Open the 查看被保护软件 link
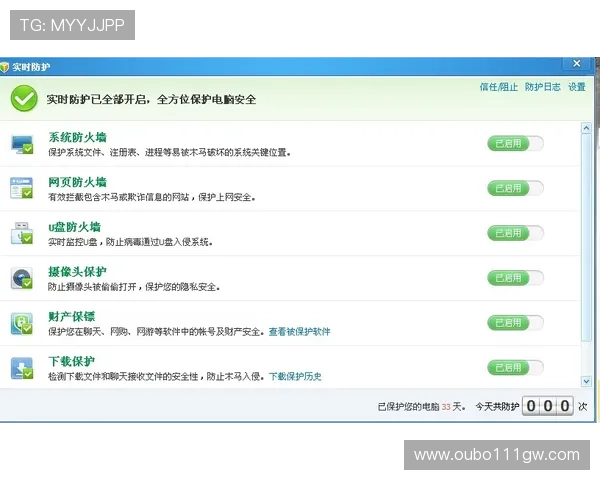This screenshot has width=600, height=480. tap(299, 331)
